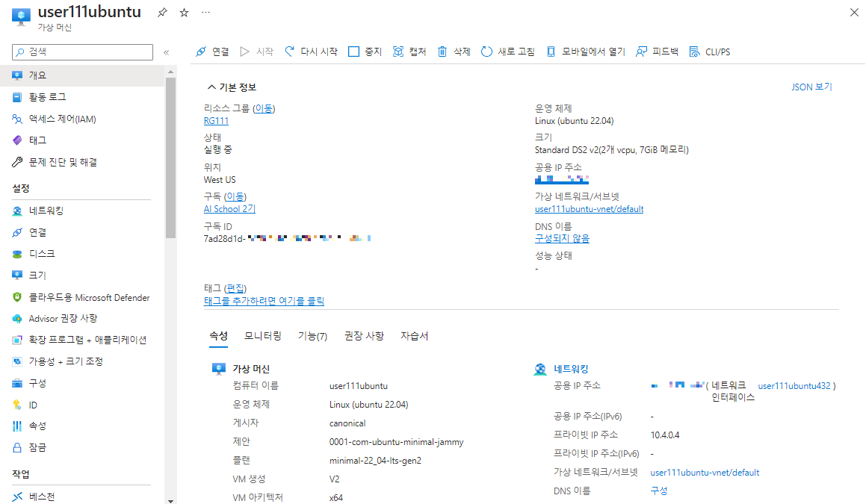Open the 피드백 feedback button

[657, 52]
